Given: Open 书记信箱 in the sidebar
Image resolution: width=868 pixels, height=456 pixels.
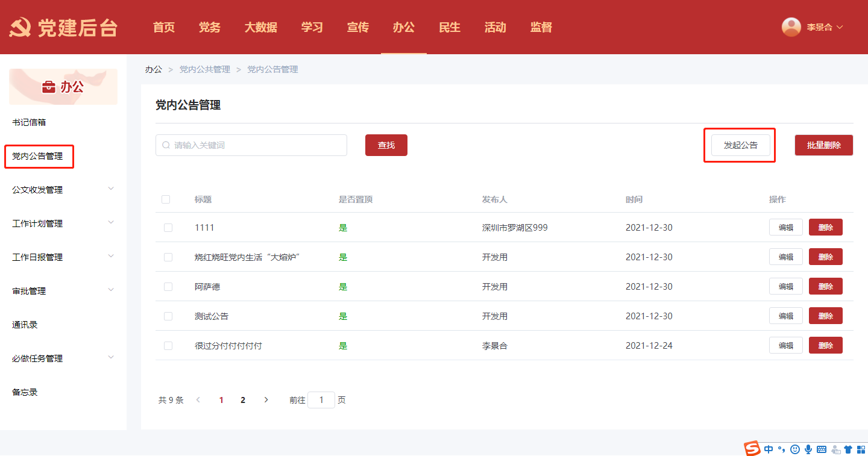Looking at the screenshot, I should coord(29,122).
